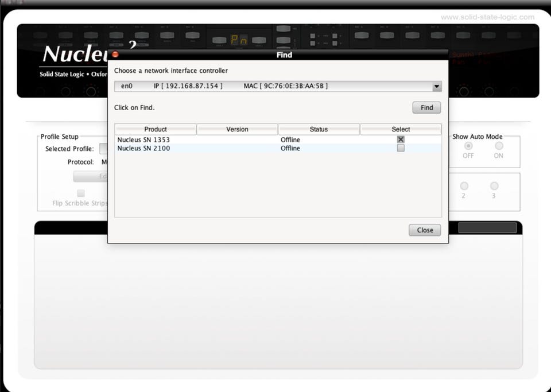Click Offline status of Nucleus SN 2100
Viewport: 551px width, 392px height.
click(x=290, y=148)
